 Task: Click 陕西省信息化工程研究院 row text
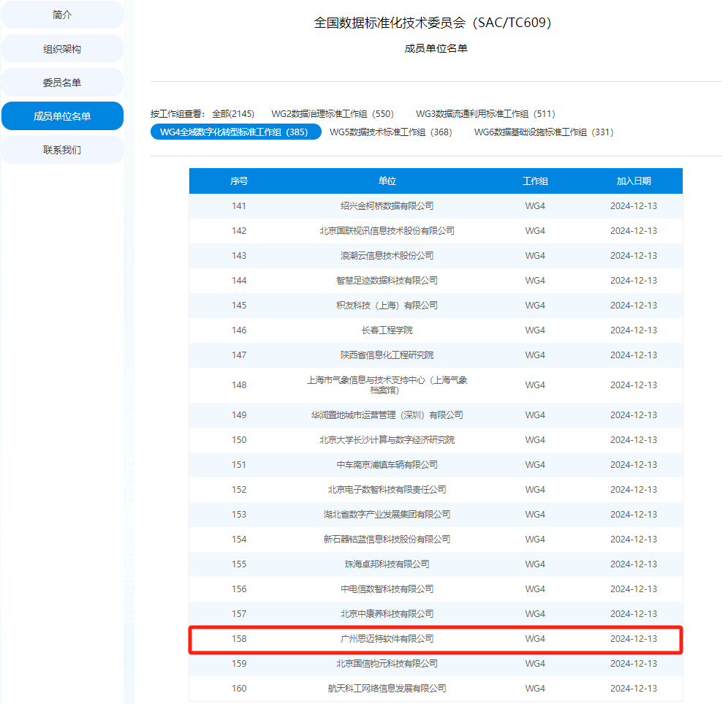387,355
